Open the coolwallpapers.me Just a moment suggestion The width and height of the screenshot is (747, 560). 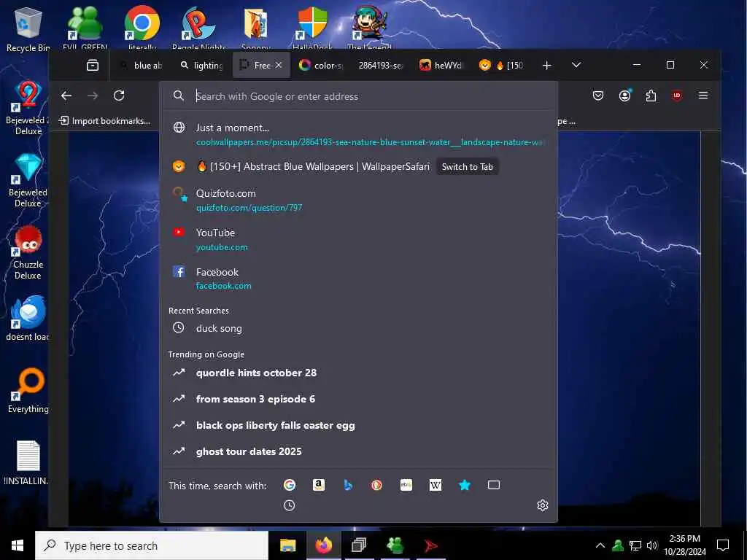358,135
